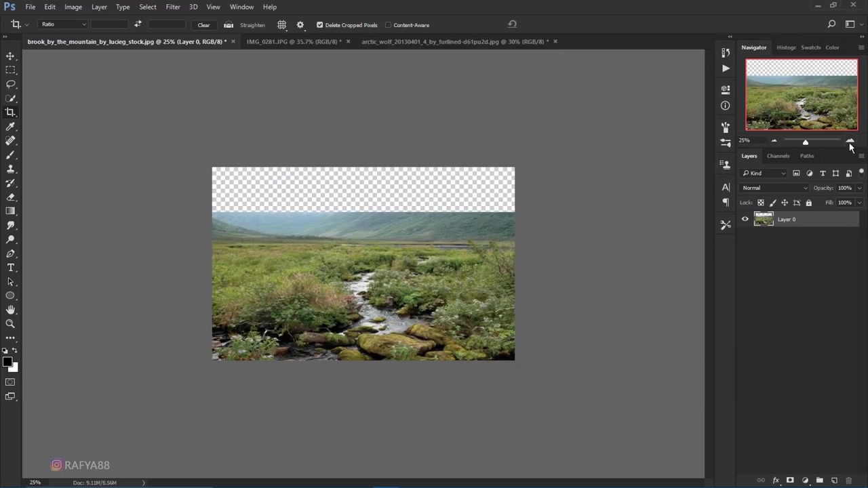Hide Layer 0 with its eye toggle
Screen dimensions: 868x488
[x=745, y=219]
